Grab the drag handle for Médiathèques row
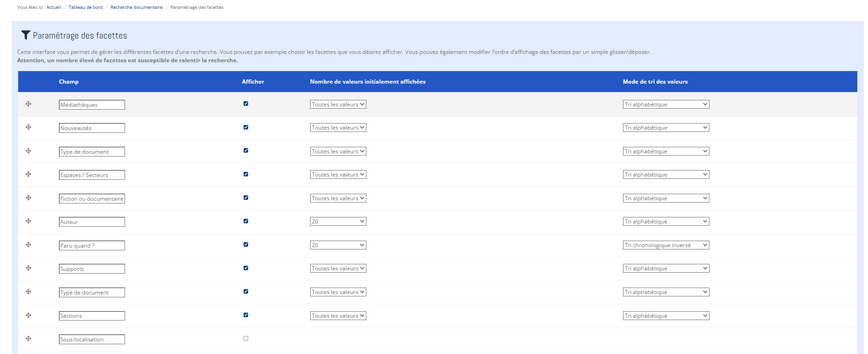The image size is (868, 354). tap(28, 104)
